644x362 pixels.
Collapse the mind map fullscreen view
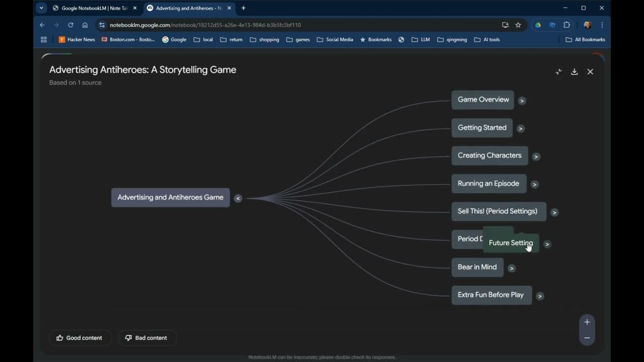(558, 72)
